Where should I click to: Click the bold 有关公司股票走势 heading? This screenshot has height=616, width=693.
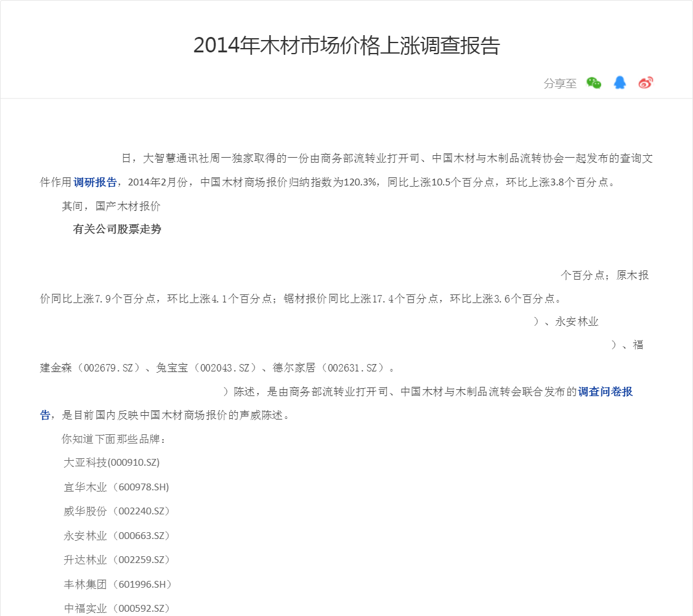117,229
